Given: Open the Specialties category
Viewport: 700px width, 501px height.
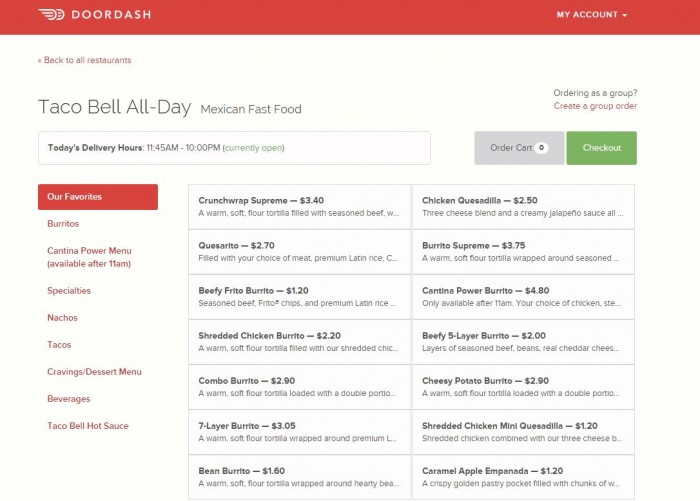Looking at the screenshot, I should 69,291.
